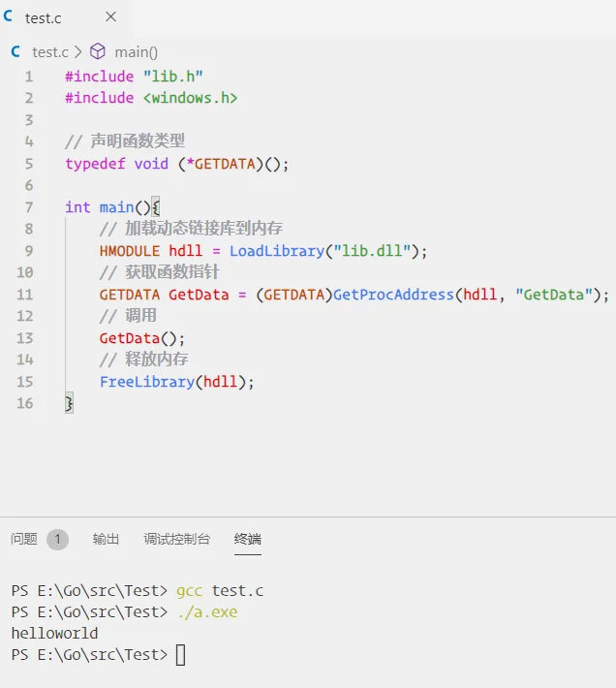Click *GETDATA in the typedef line
This screenshot has width=616, height=688.
pos(221,164)
